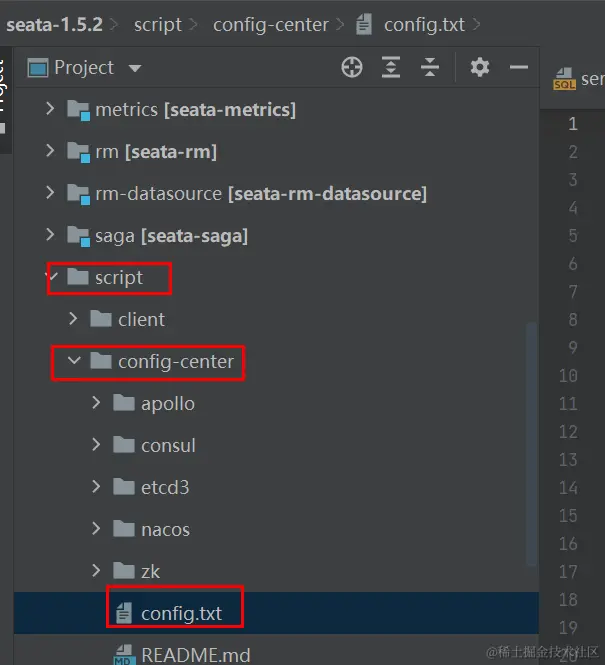Click config-center in the breadcrumb bar
Viewport: 605px width, 665px height.
pos(271,25)
